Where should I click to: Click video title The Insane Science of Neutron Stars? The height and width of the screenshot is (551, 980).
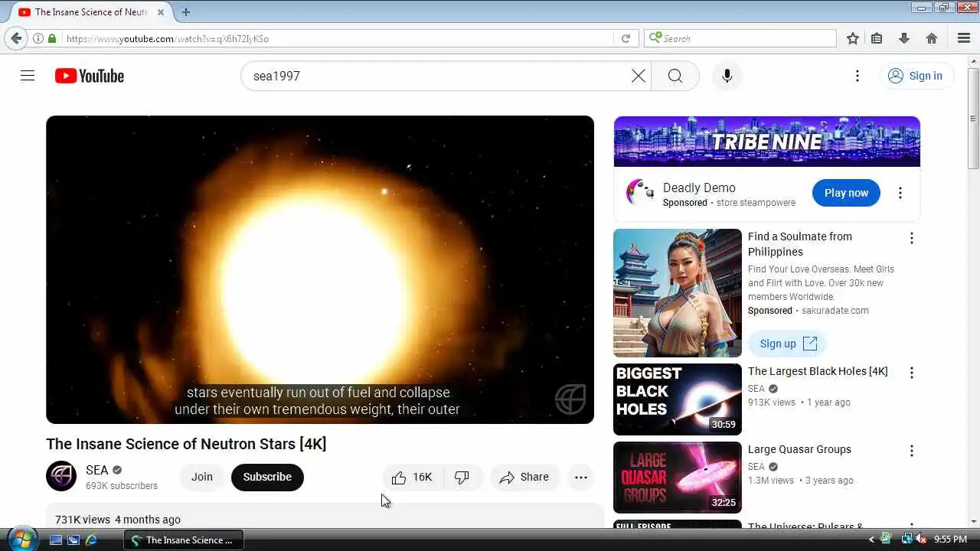tap(186, 444)
